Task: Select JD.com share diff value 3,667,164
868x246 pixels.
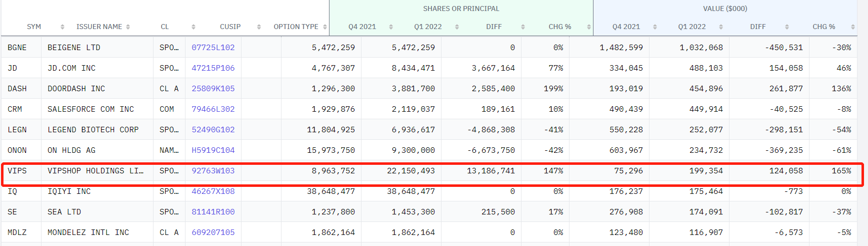Action: tap(493, 68)
